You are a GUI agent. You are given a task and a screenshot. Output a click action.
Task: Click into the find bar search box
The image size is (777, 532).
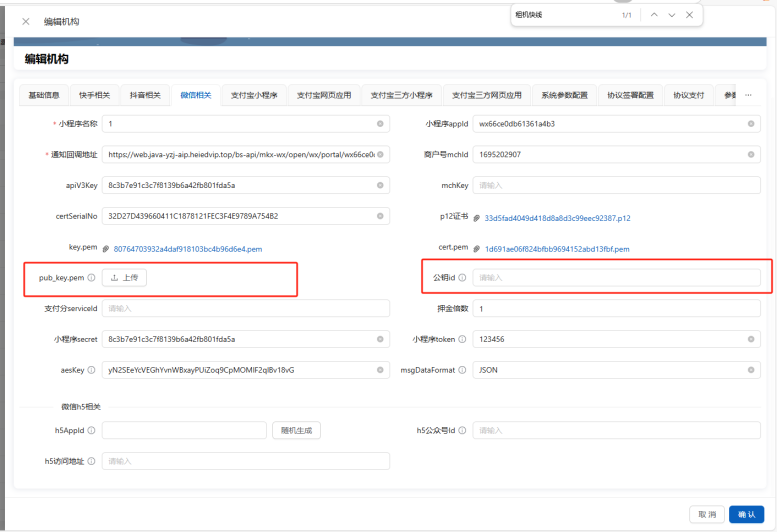(565, 15)
